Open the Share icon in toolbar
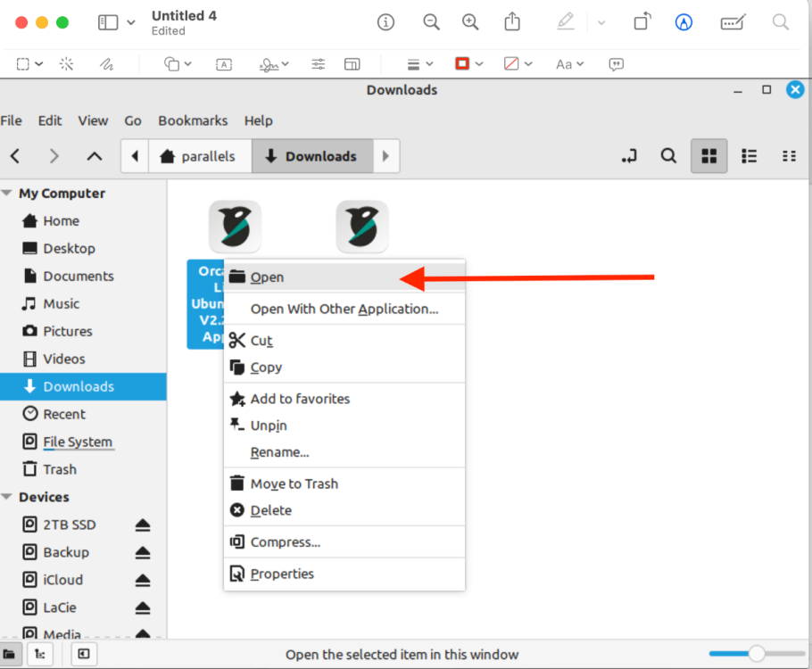This screenshot has height=669, width=812. (x=512, y=21)
